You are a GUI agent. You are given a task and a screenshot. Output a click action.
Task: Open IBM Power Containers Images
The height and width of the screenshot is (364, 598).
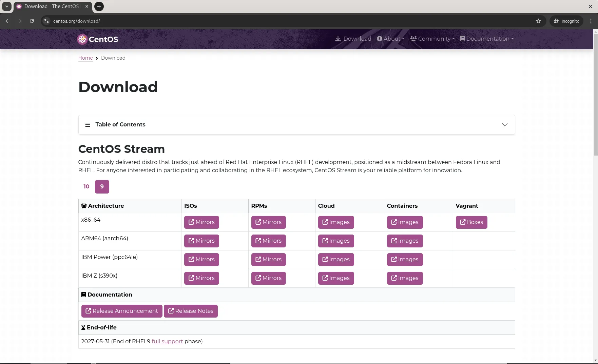click(405, 260)
